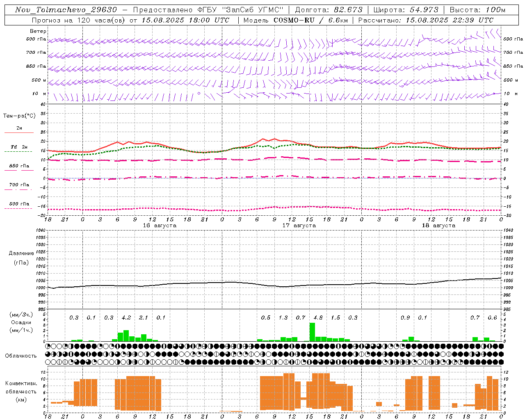525x420 pixels.
Task: Click the 850 гПа temperature legend label
Action: coord(19,166)
